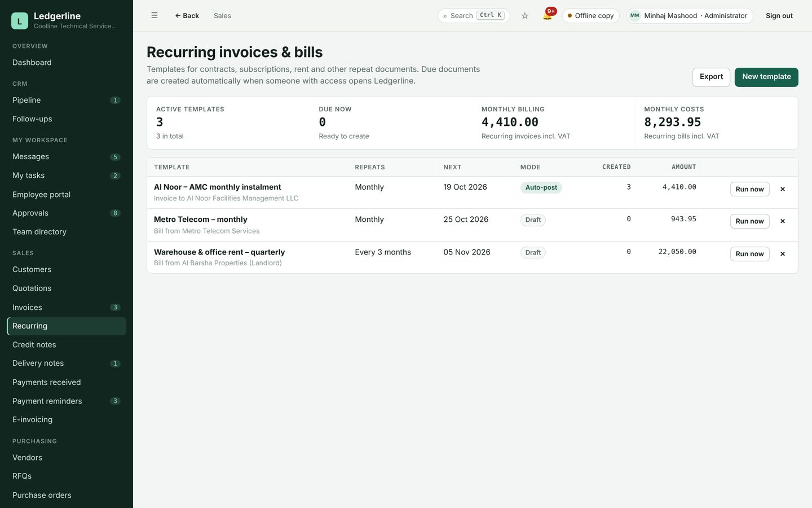The height and width of the screenshot is (508, 812).
Task: Open My tasks
Action: coord(67,176)
